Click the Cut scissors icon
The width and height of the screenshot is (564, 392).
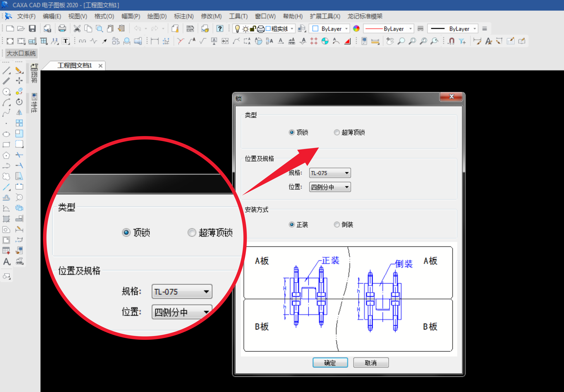[77, 29]
